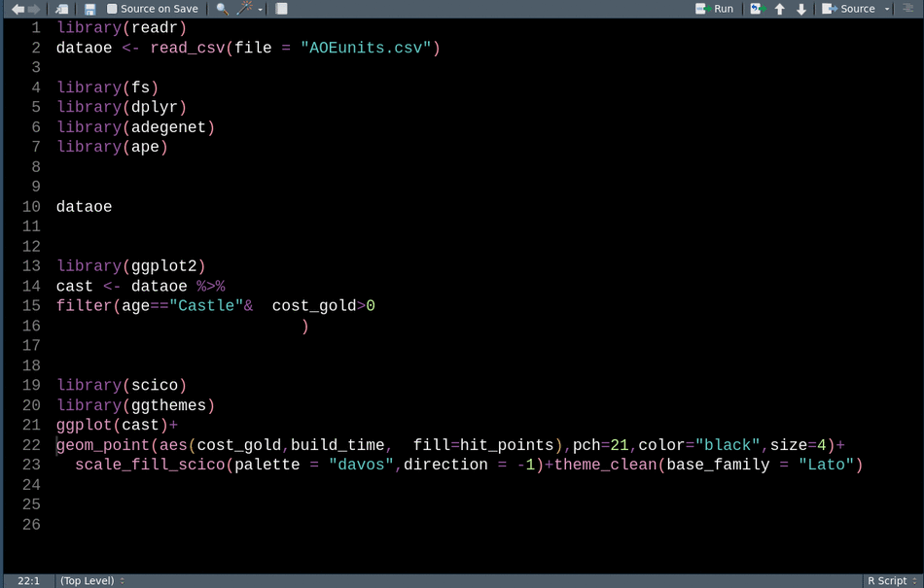The width and height of the screenshot is (924, 588).
Task: Click on library(ggthemes) line
Action: (135, 405)
